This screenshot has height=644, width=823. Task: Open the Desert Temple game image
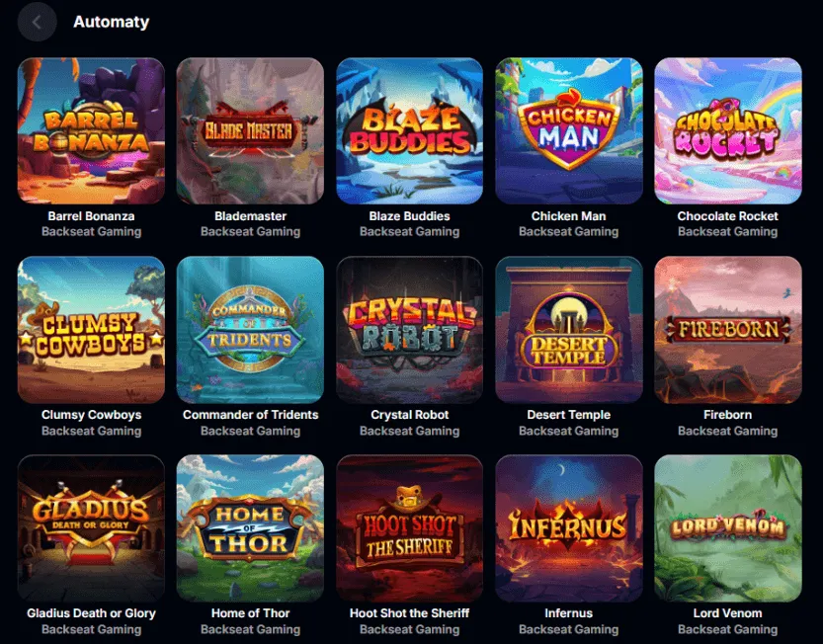[x=569, y=330]
